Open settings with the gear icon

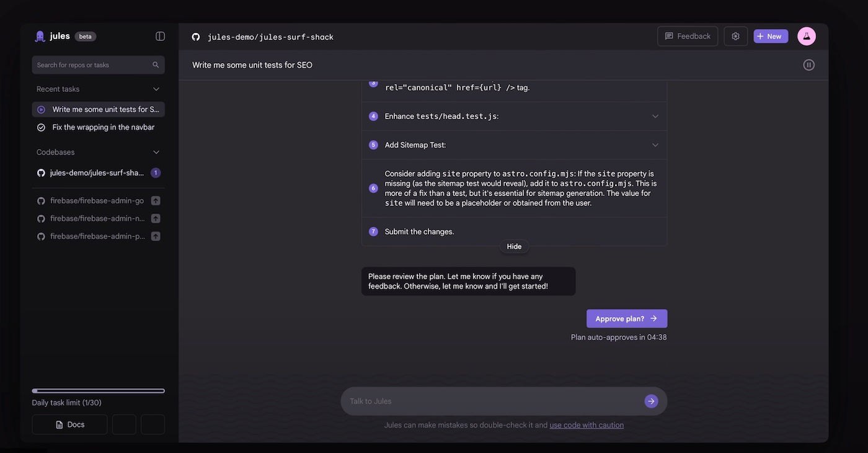coord(735,36)
